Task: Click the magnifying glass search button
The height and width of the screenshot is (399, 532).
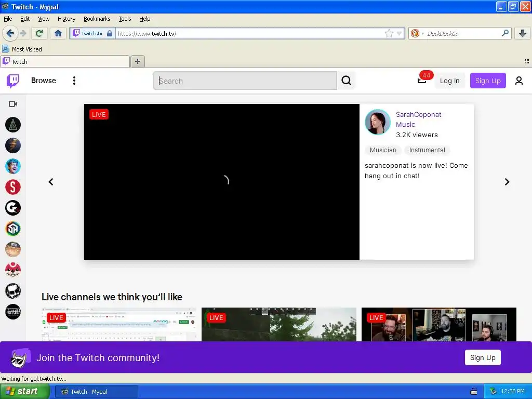Action: coord(346,81)
